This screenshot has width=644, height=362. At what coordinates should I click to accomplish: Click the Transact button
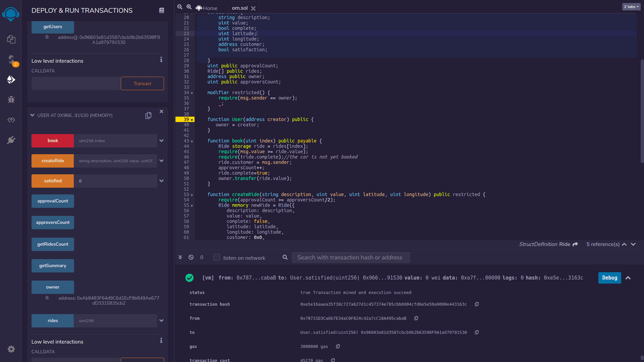coord(142,84)
